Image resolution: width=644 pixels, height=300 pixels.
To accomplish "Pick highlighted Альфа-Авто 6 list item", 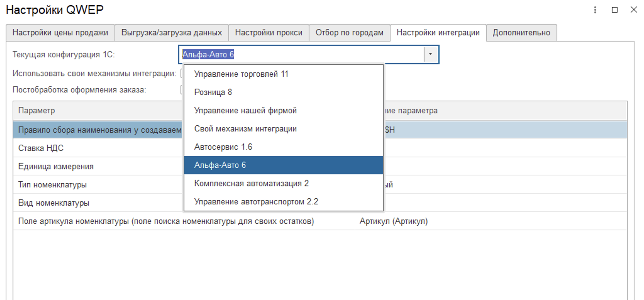I will coord(284,165).
